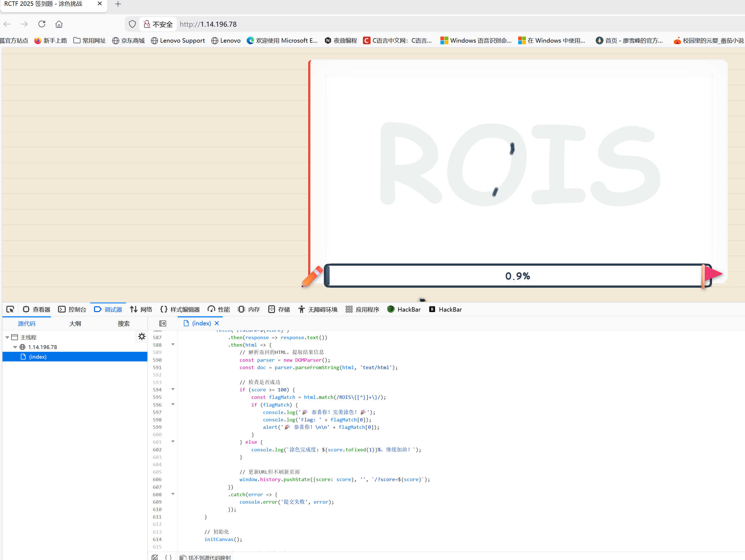Collapse the 主线程 tree node
The image size is (745, 560).
[7, 337]
